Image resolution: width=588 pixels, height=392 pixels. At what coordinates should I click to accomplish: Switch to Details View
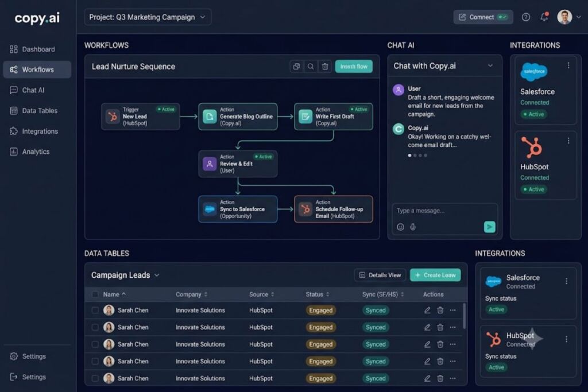point(380,275)
